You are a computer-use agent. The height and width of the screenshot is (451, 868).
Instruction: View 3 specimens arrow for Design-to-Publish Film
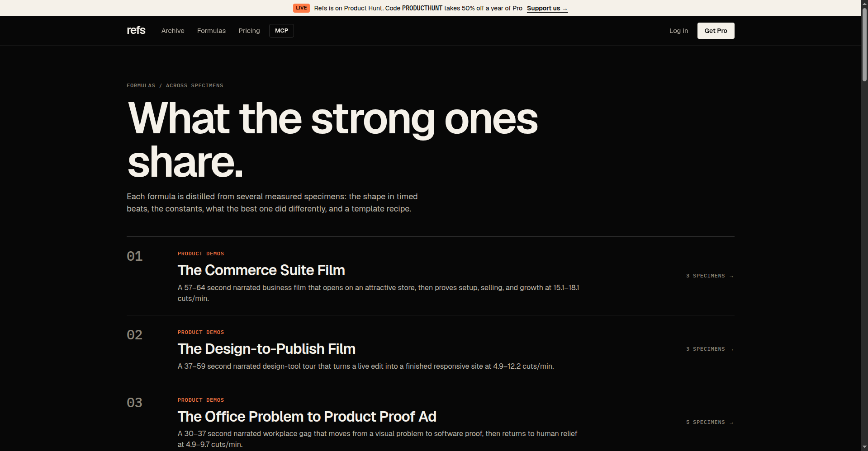tap(710, 349)
